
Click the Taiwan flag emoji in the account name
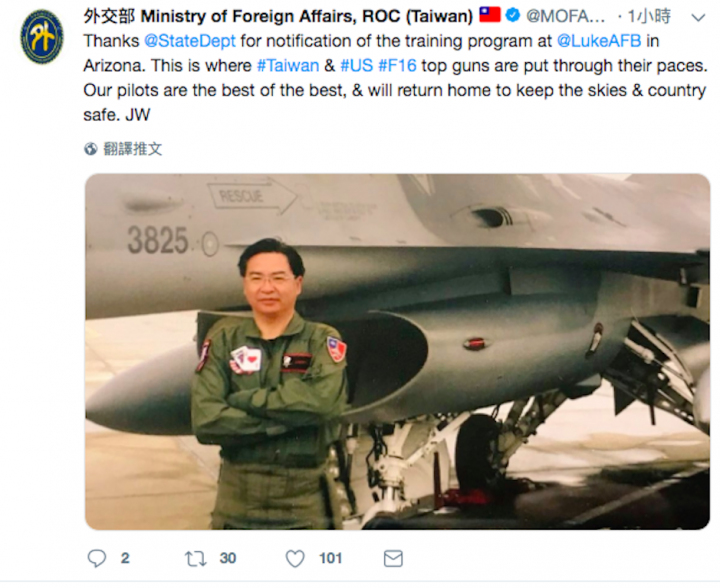pos(489,15)
